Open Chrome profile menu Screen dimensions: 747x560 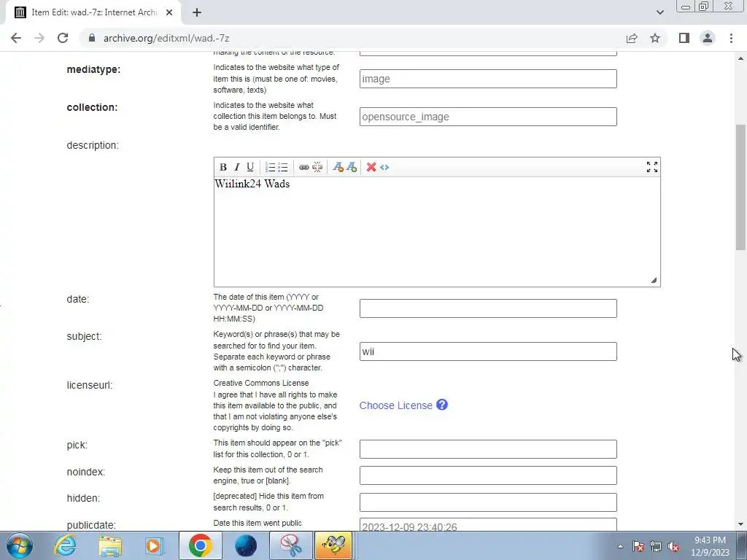(708, 38)
